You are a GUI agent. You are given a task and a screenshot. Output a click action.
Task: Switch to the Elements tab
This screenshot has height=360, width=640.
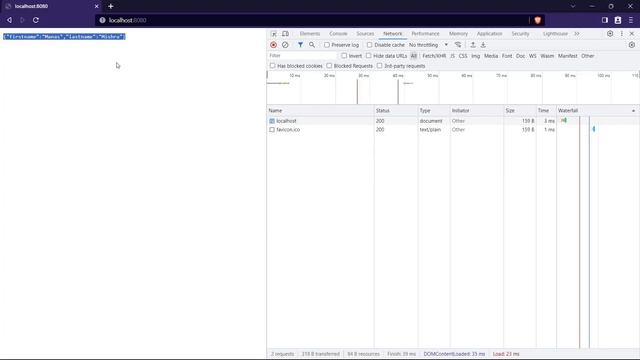point(310,34)
